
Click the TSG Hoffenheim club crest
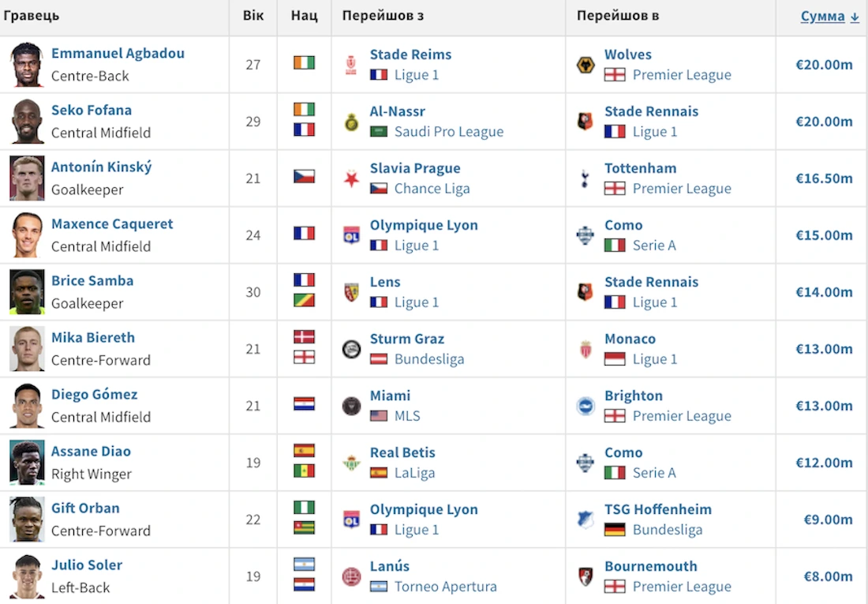pyautogui.click(x=586, y=520)
